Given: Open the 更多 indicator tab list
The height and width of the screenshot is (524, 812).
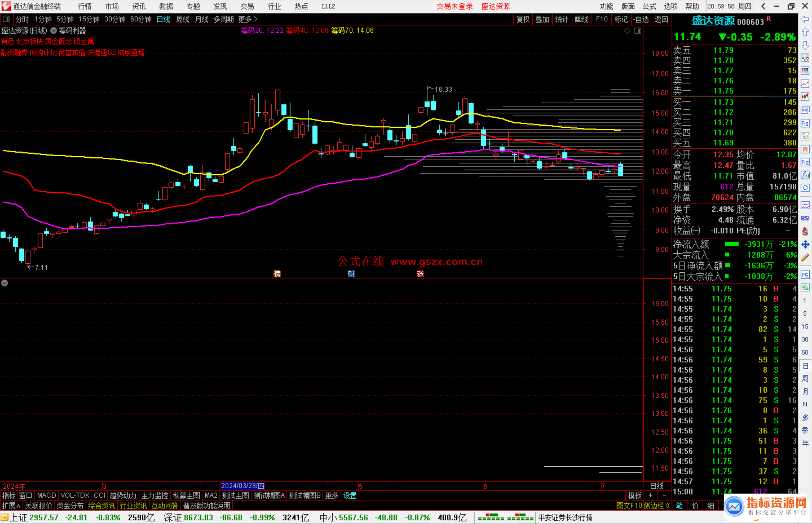Looking at the screenshot, I should click(332, 495).
